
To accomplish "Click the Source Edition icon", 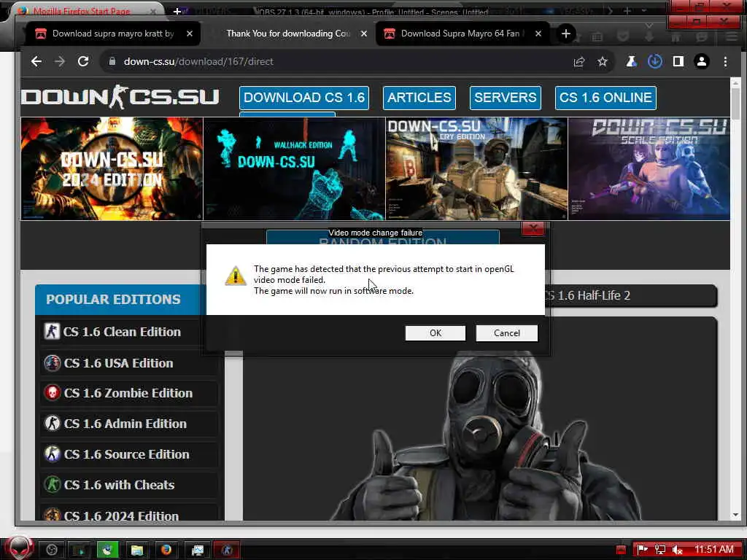I will click(x=52, y=454).
